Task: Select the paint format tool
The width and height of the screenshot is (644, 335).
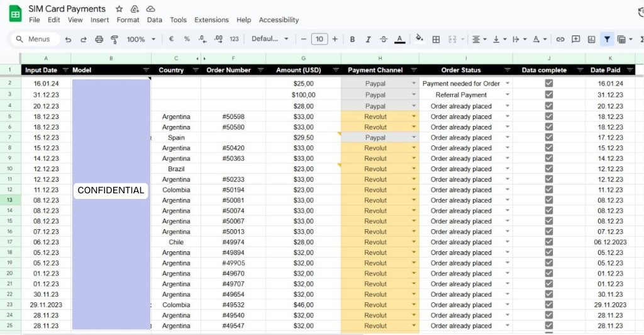Action: [x=114, y=39]
